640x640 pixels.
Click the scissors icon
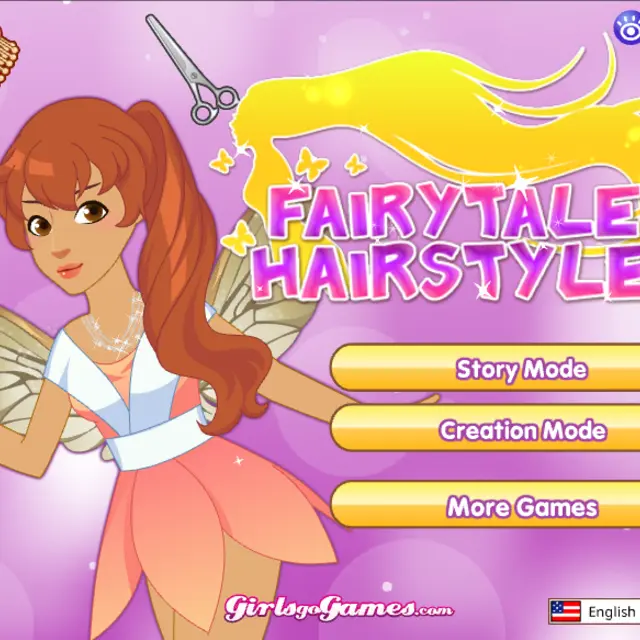pyautogui.click(x=191, y=69)
